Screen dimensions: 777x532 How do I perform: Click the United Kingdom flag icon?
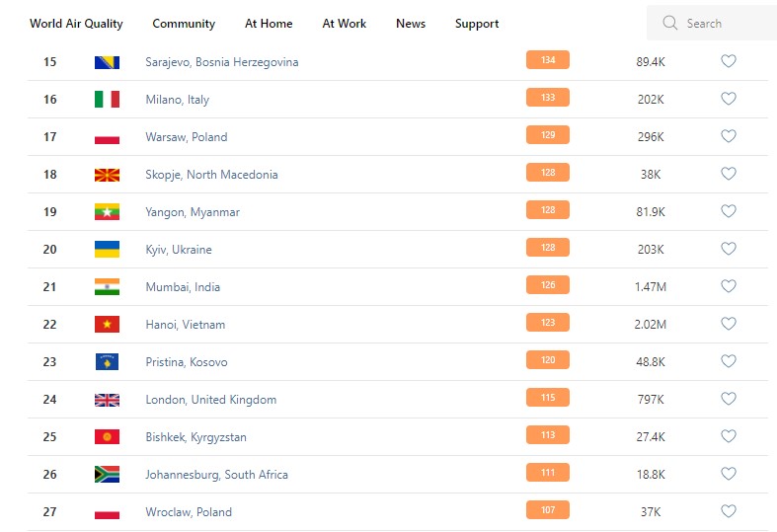point(107,400)
